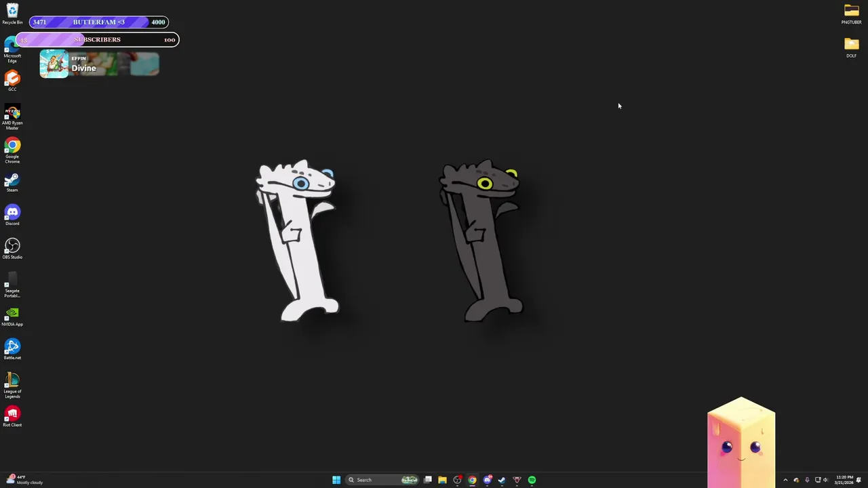Select the Steam desktop shortcut
Image resolution: width=868 pixels, height=488 pixels.
coord(12,182)
